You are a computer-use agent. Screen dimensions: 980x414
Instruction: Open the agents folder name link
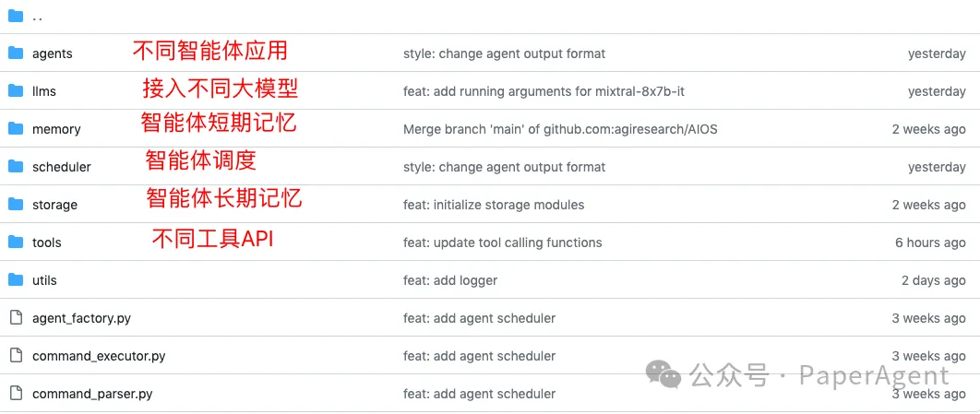[52, 53]
